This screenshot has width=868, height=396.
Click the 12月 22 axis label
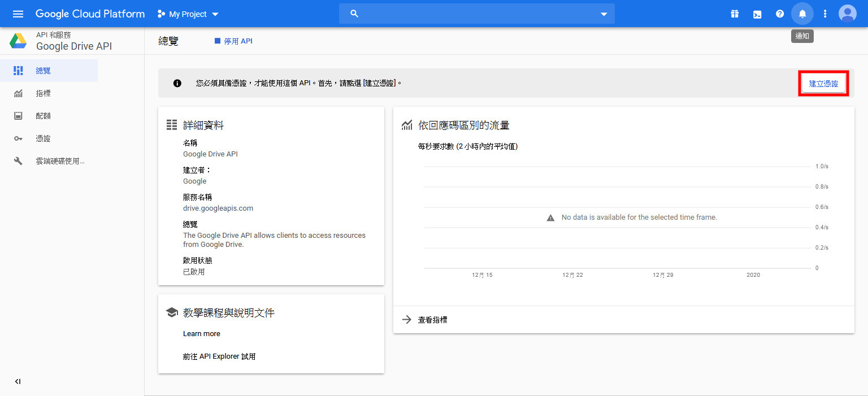572,275
